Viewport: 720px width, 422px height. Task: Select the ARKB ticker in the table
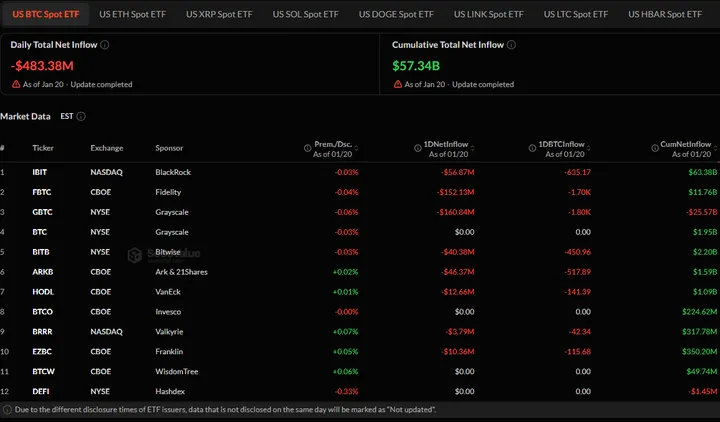[x=41, y=271]
